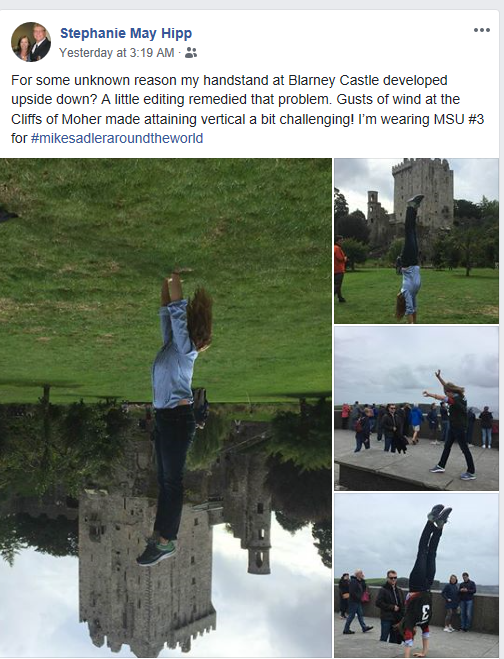Open the profile picture of the poster
504x659 pixels.
pos(31,42)
